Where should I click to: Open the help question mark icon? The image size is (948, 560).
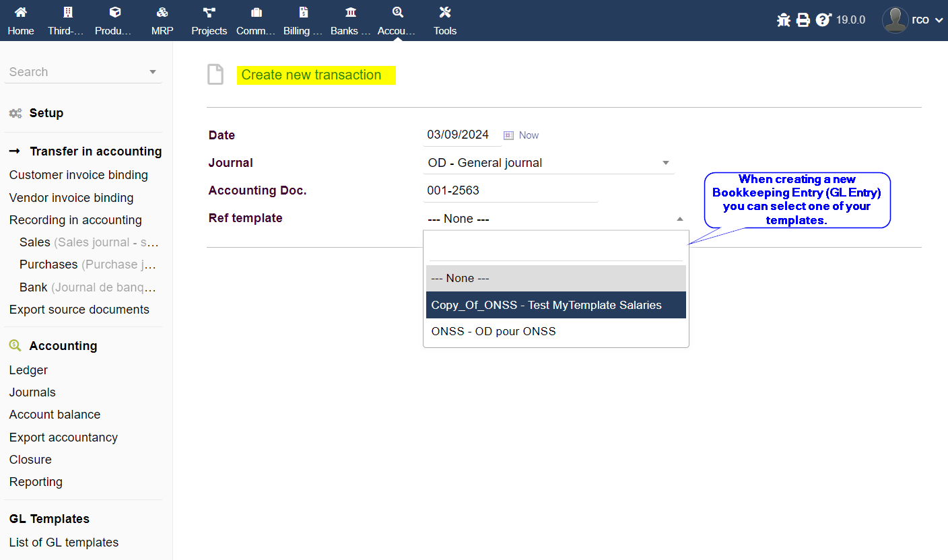[x=823, y=20]
